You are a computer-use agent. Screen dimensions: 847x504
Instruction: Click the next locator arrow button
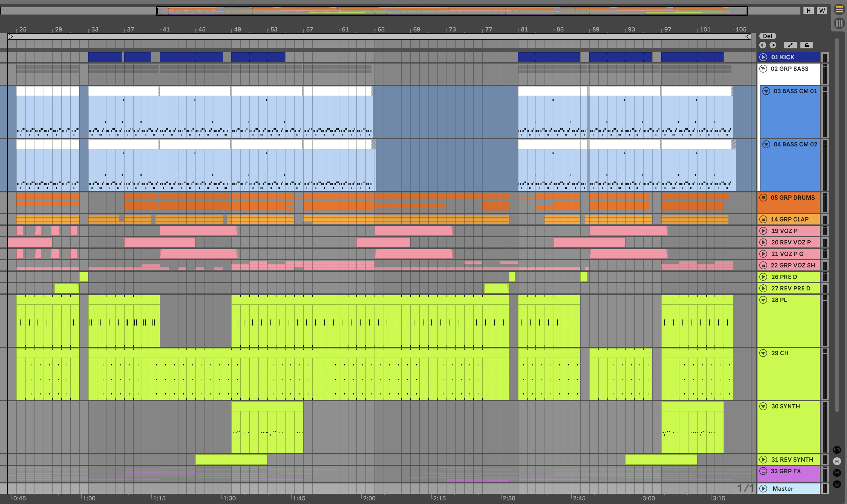(x=773, y=45)
